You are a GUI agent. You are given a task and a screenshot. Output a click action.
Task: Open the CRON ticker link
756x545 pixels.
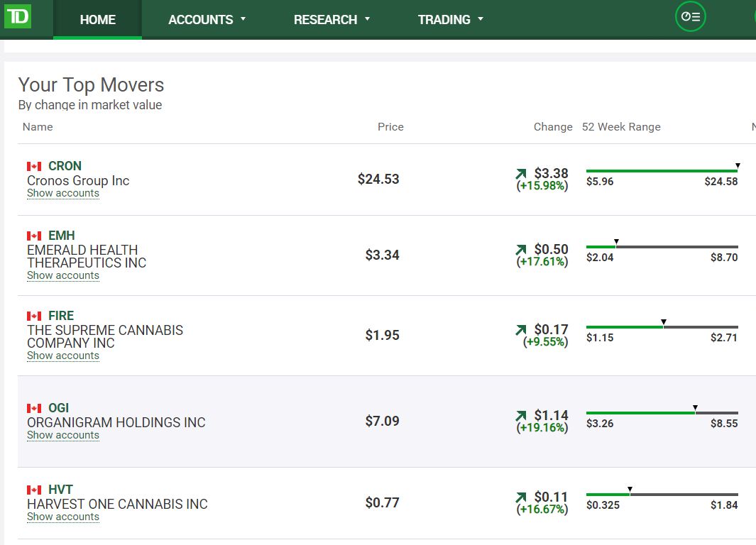pos(65,166)
